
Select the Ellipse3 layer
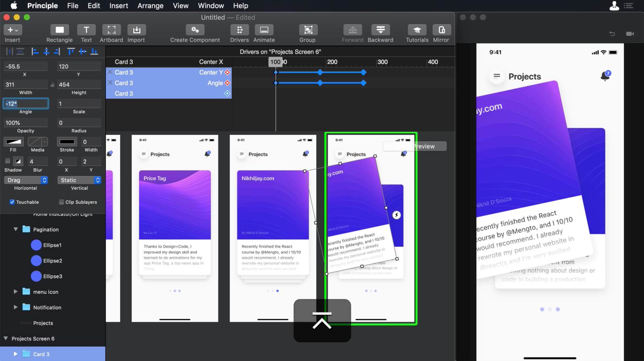click(52, 277)
